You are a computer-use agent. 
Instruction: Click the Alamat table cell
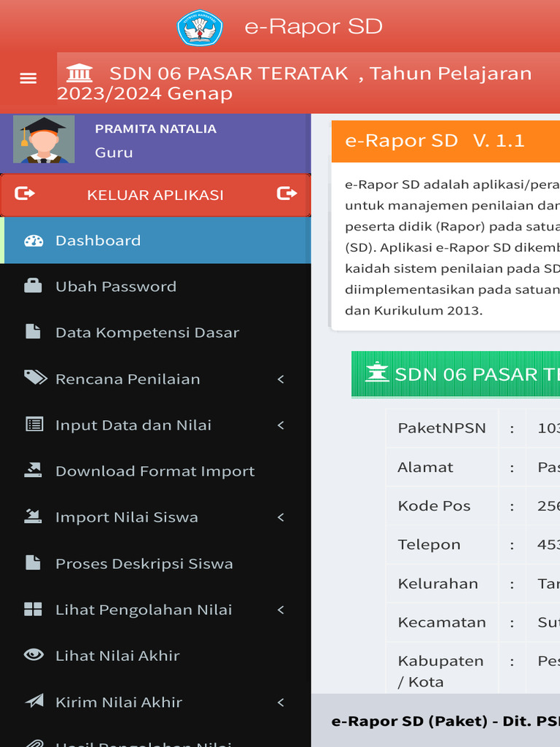pyautogui.click(x=442, y=467)
